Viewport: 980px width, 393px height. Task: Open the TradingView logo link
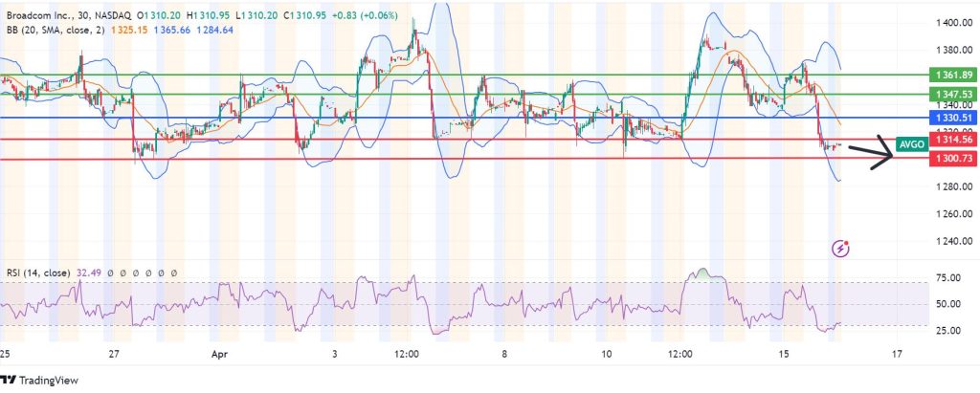pos(39,380)
